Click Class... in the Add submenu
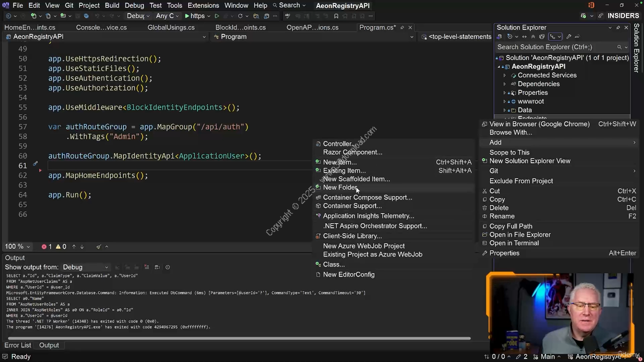The width and height of the screenshot is (644, 362). point(334,264)
